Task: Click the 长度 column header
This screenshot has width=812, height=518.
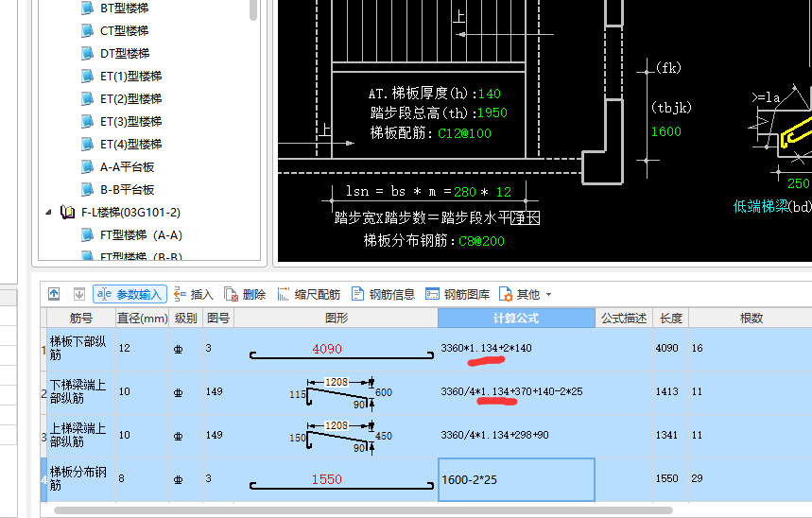Action: 670,318
